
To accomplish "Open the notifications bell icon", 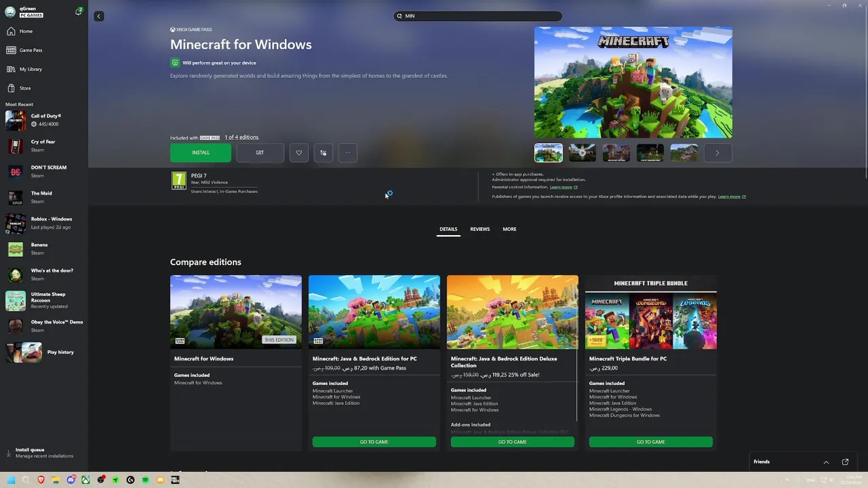I will (79, 12).
